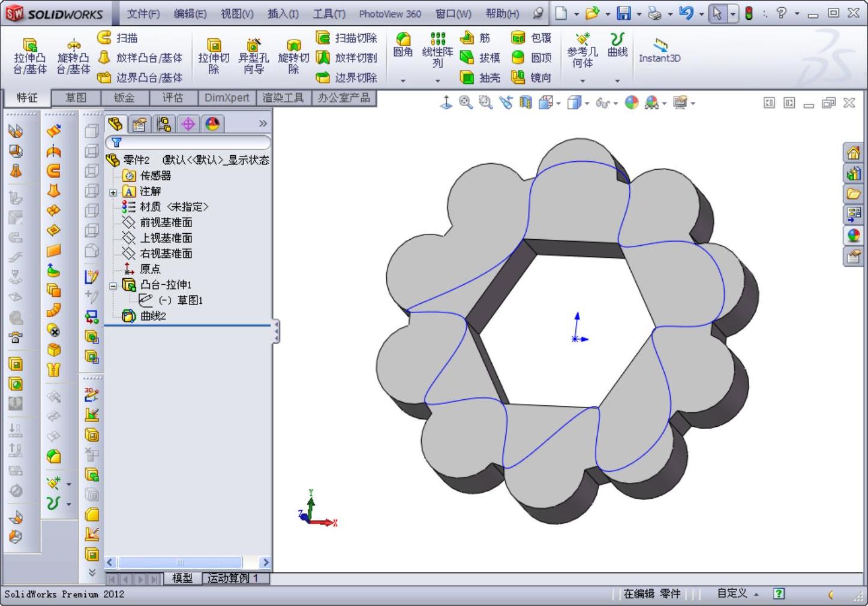The height and width of the screenshot is (606, 868).
Task: Open the ConfigurationManager tab icon
Action: (x=164, y=124)
